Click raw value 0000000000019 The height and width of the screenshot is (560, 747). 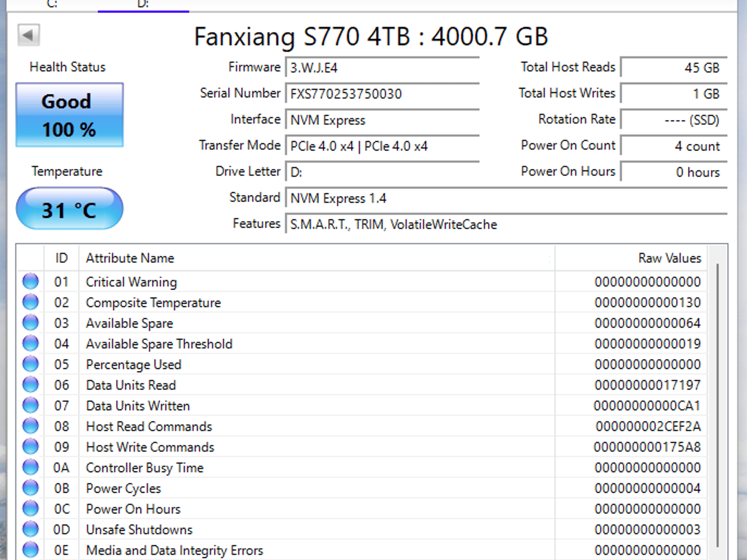point(647,344)
